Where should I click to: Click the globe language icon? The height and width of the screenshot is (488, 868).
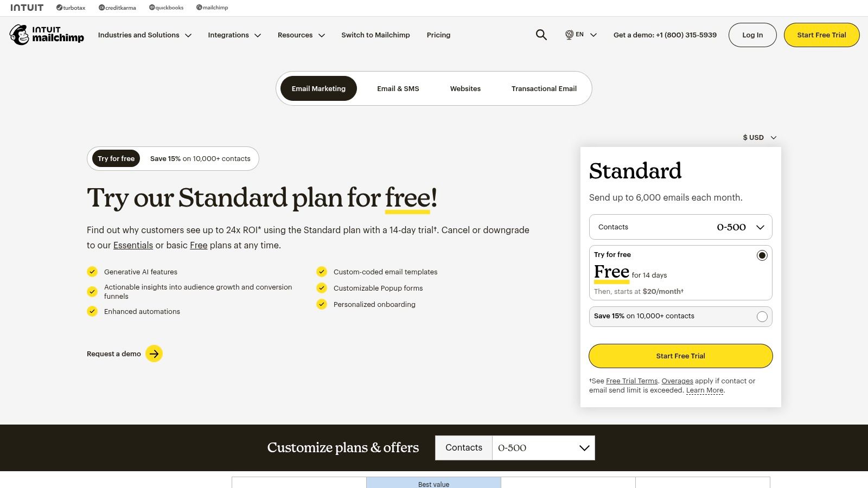pos(569,35)
